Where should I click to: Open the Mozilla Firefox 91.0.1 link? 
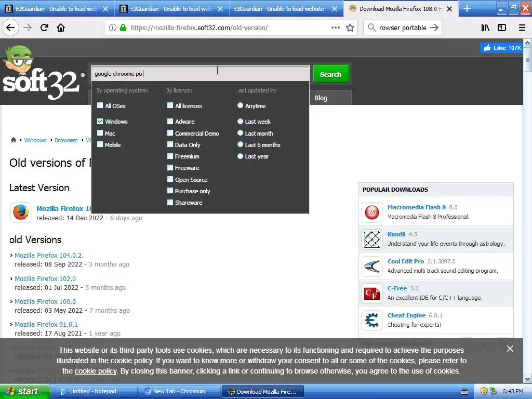(46, 324)
